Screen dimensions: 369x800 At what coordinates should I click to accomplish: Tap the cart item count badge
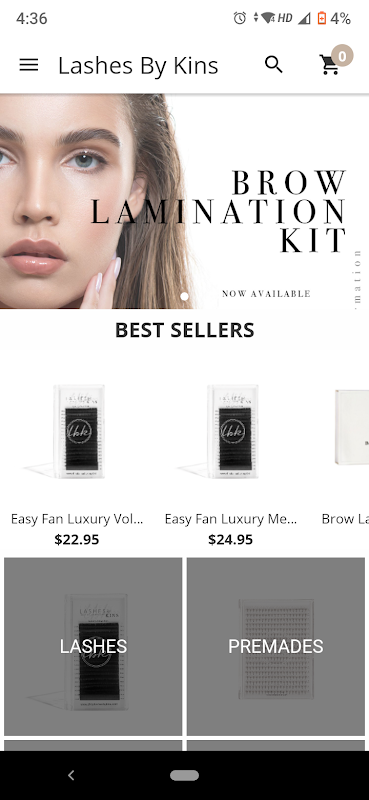[x=342, y=55]
